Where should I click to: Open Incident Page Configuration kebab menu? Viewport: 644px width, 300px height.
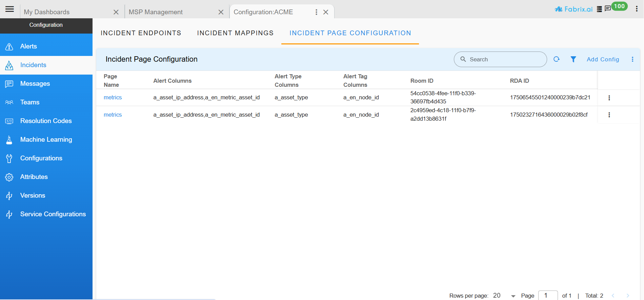(x=632, y=59)
